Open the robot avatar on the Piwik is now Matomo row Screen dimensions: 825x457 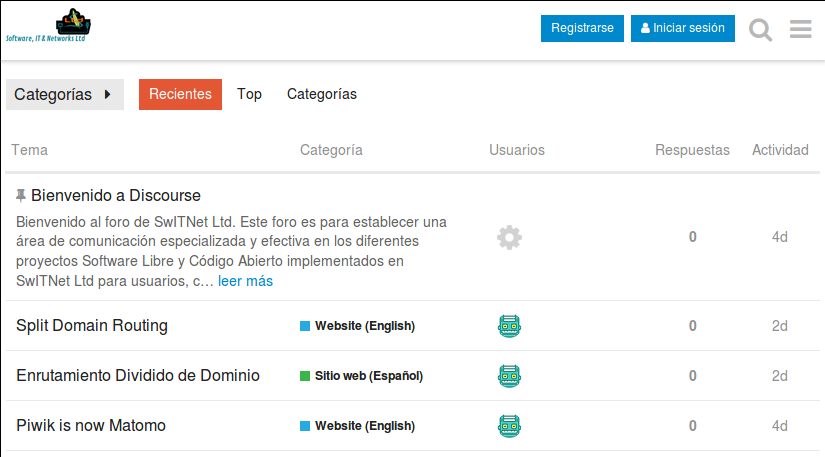(x=509, y=426)
